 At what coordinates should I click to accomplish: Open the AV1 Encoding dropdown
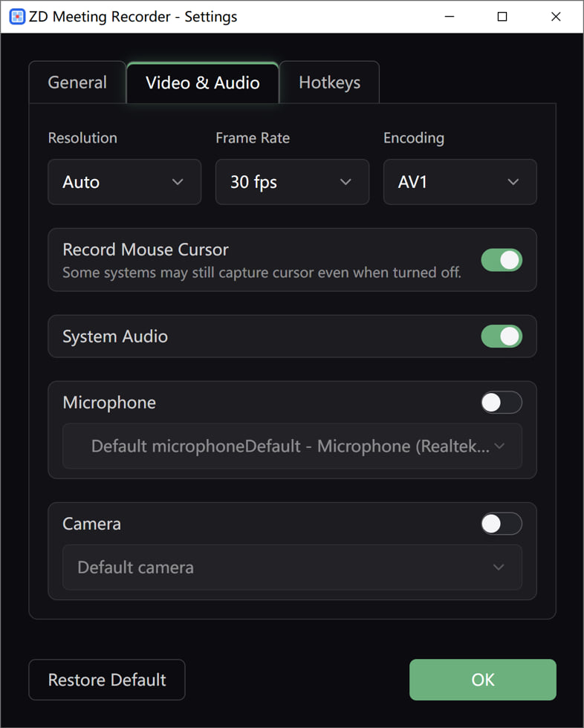(x=459, y=182)
